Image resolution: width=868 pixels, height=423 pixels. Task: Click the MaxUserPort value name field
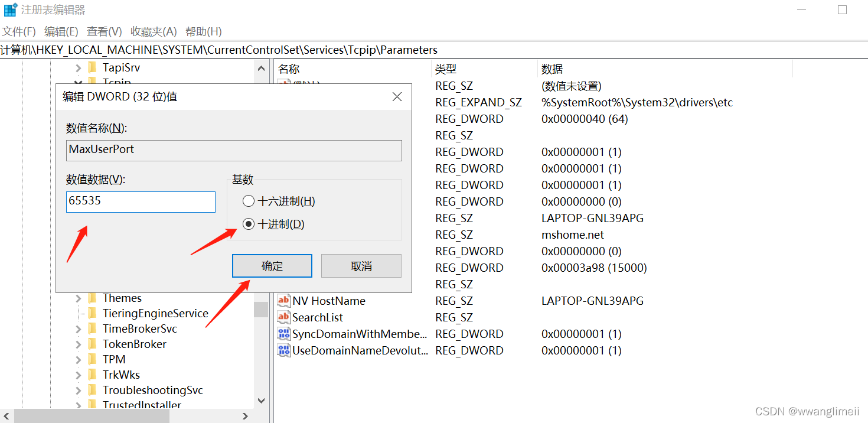click(x=234, y=150)
